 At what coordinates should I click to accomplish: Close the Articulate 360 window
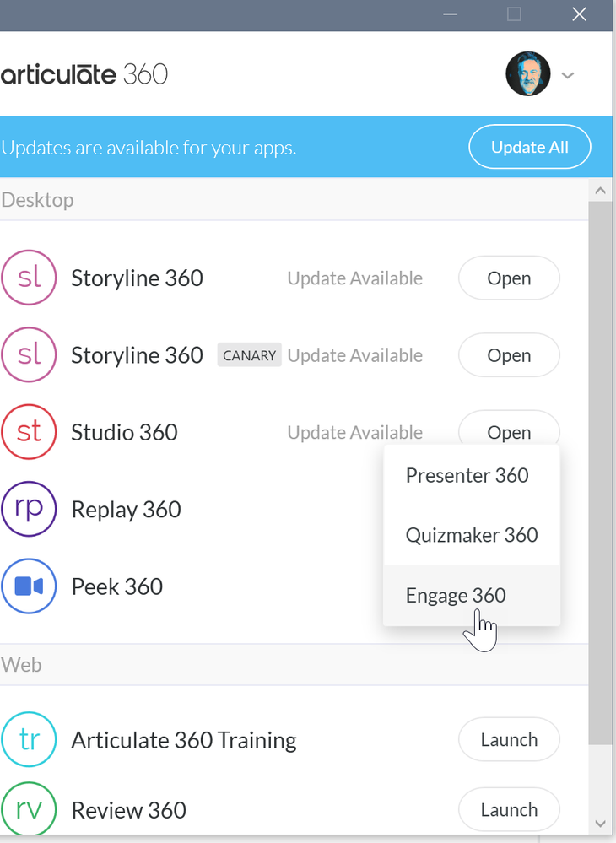(x=579, y=14)
